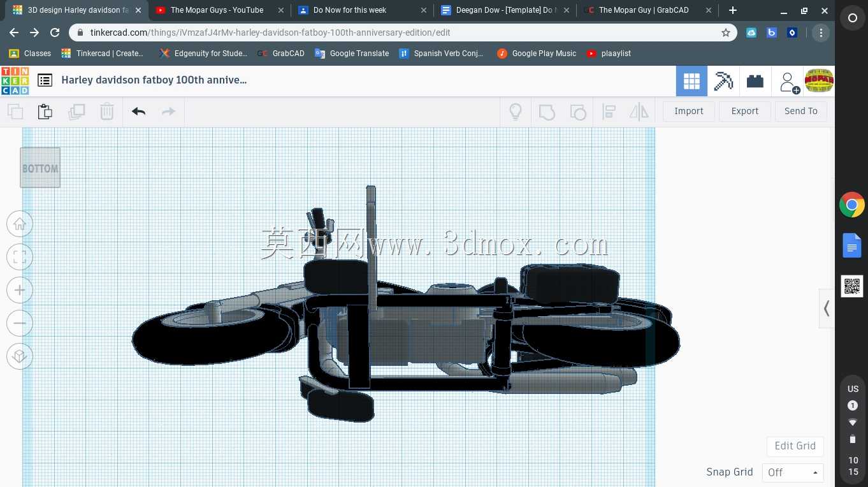The height and width of the screenshot is (487, 868).
Task: Click the Edit Grid button
Action: 795,446
